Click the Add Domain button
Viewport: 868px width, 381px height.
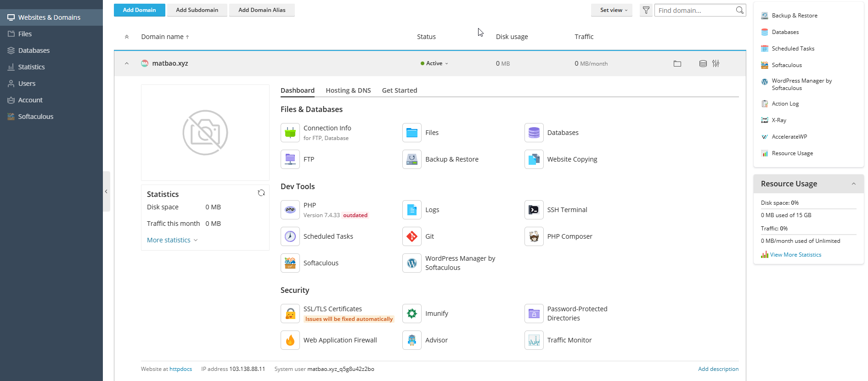pos(139,10)
